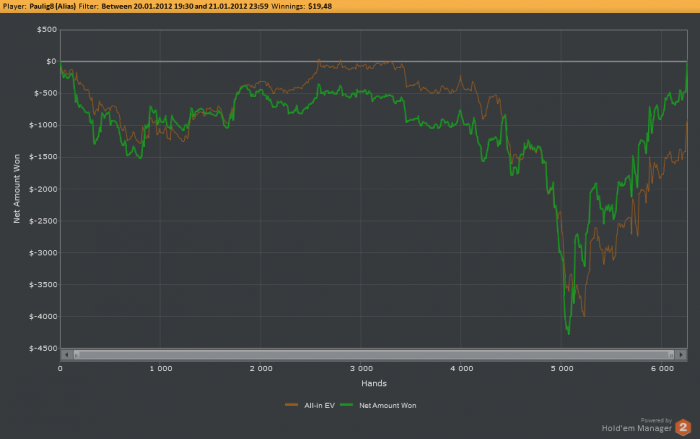Viewport: 700px width, 439px height.
Task: Click the Hands x-axis title
Action: click(x=374, y=383)
